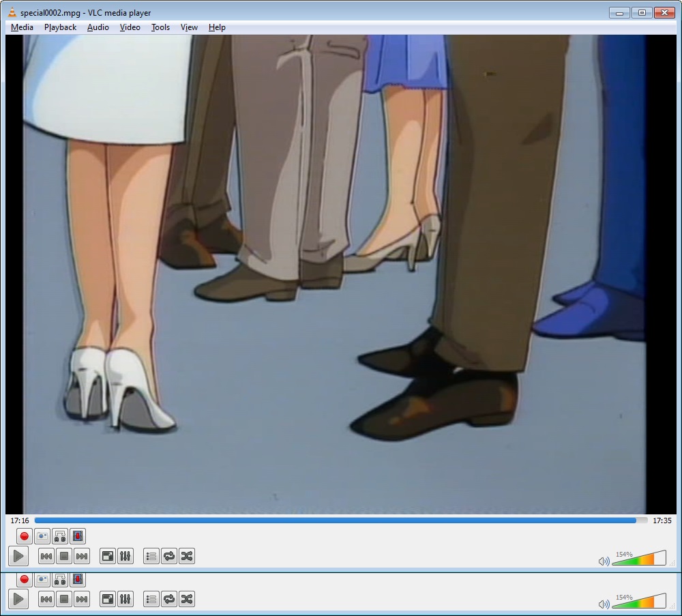Click Next media button in main control row
682x616 pixels.
pos(82,556)
